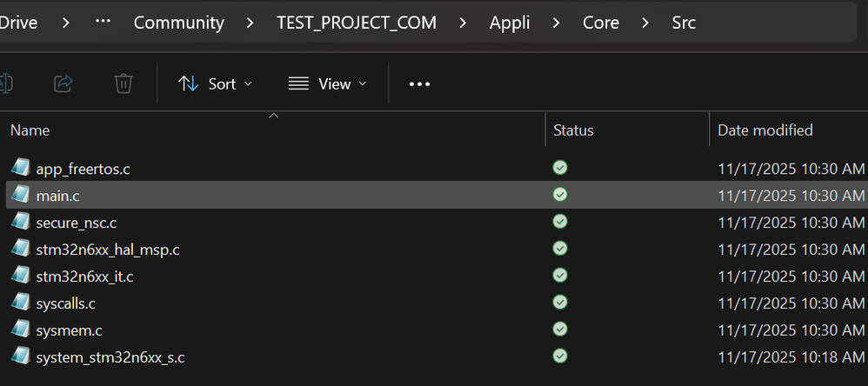Click the Delete trash can icon
Image resolution: width=868 pixels, height=386 pixels.
tap(124, 83)
